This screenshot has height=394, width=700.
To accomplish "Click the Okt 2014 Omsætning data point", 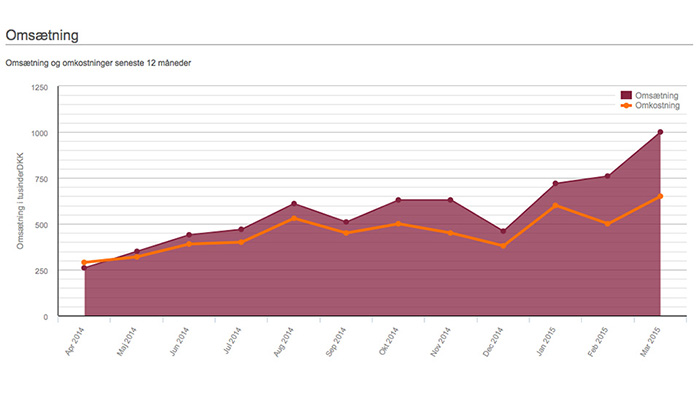I will (x=398, y=200).
